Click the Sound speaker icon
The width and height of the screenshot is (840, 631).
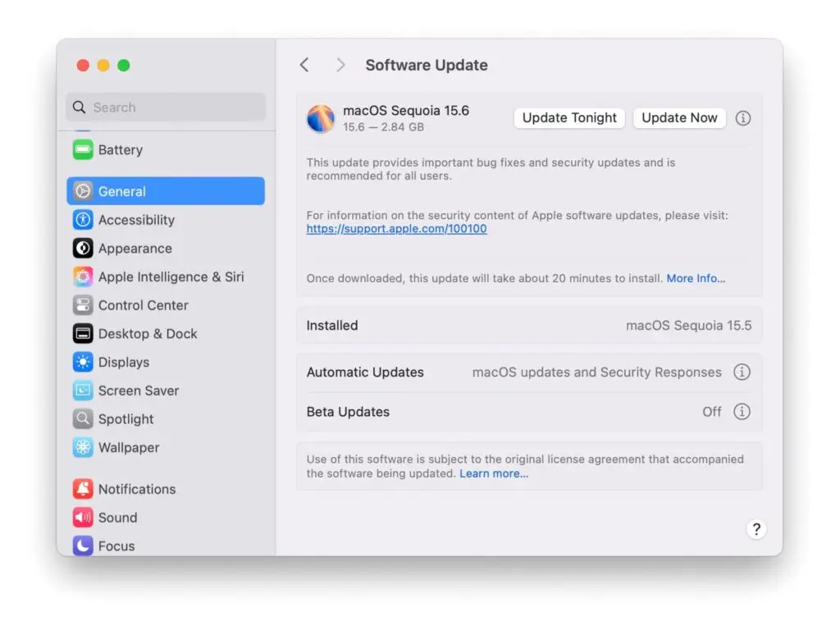[83, 517]
